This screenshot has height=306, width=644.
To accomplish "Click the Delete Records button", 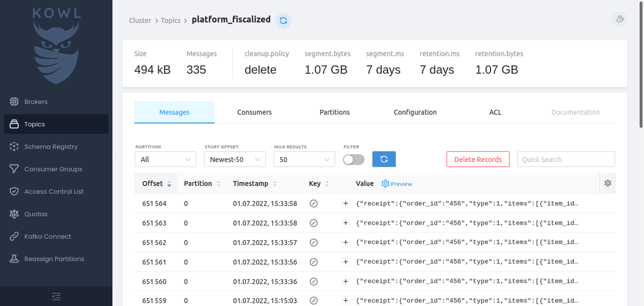I will (478, 159).
